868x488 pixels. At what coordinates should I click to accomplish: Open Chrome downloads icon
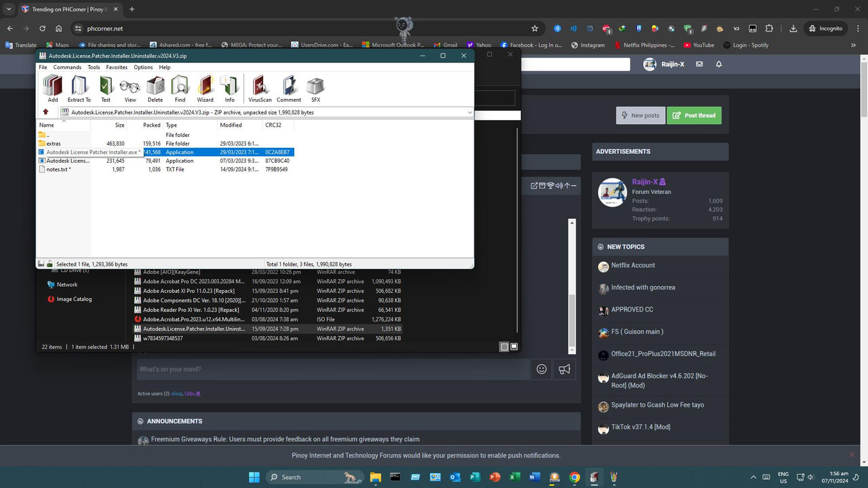pos(793,28)
